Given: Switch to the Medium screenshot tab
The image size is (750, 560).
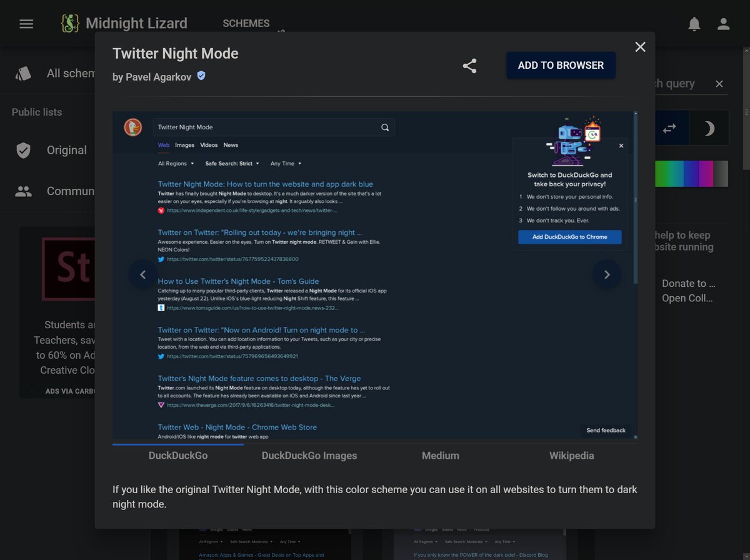Looking at the screenshot, I should pos(441,456).
